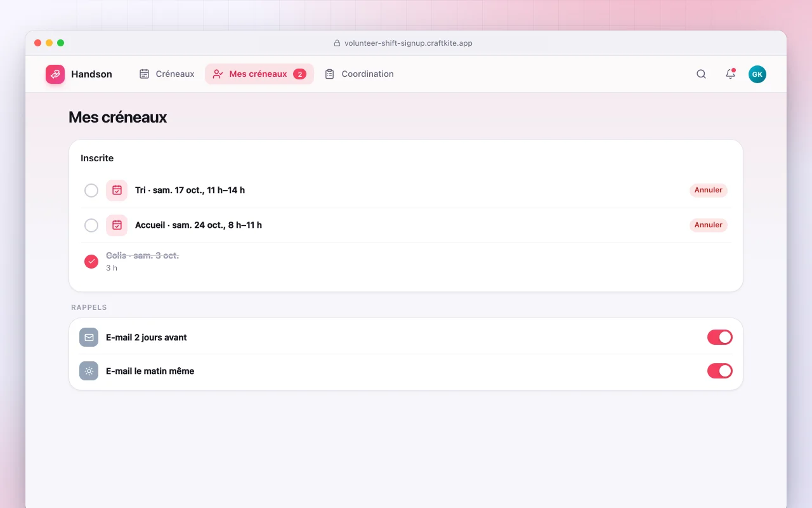Click the Handson brand name

tap(91, 74)
